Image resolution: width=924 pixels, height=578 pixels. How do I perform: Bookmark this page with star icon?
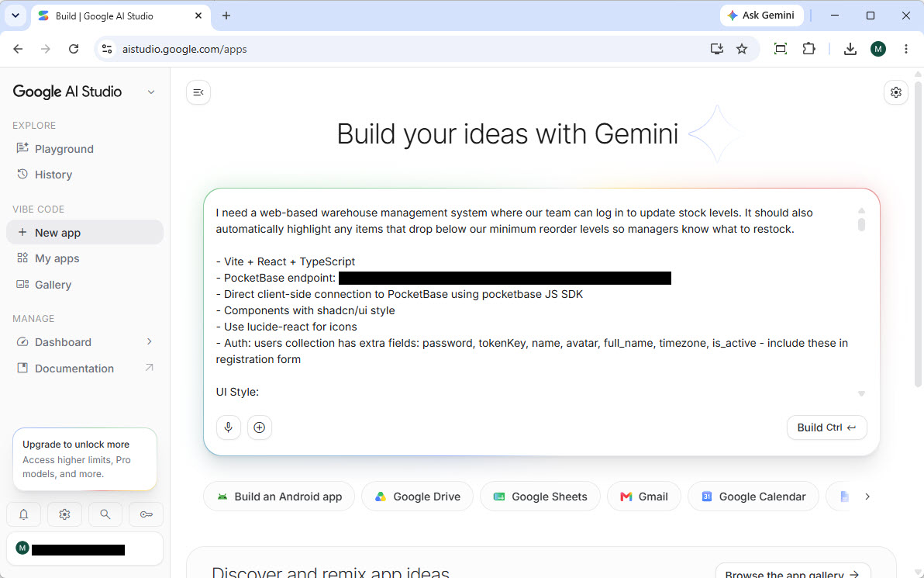[x=742, y=49]
